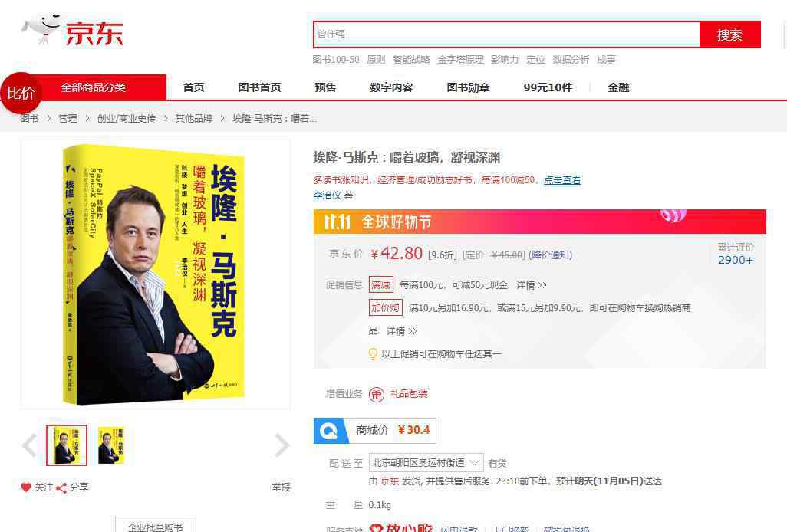This screenshot has height=532, width=787.
Task: Open the 全部商品分类 category menu
Action: (94, 87)
